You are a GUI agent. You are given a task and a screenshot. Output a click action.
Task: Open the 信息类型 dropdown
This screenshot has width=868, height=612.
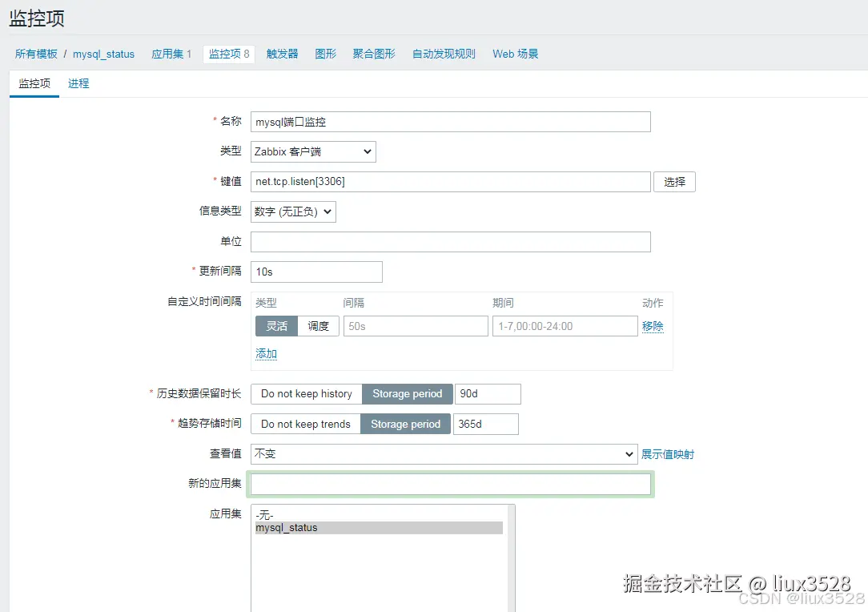294,211
